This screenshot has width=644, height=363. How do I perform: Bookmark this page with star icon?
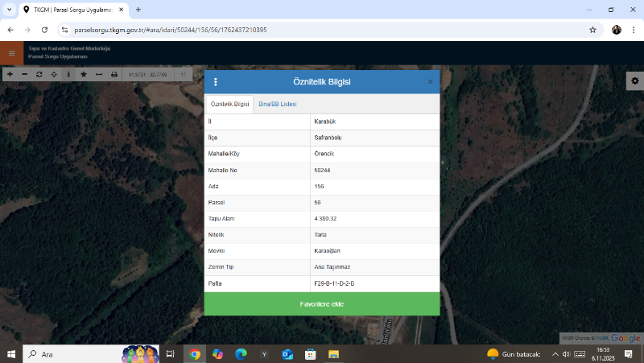[593, 30]
